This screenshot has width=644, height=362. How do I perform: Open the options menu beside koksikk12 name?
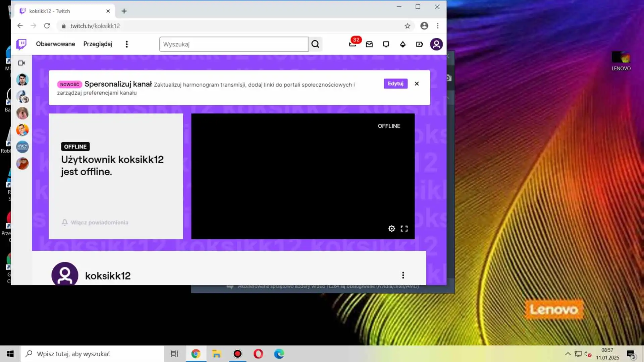pyautogui.click(x=403, y=275)
